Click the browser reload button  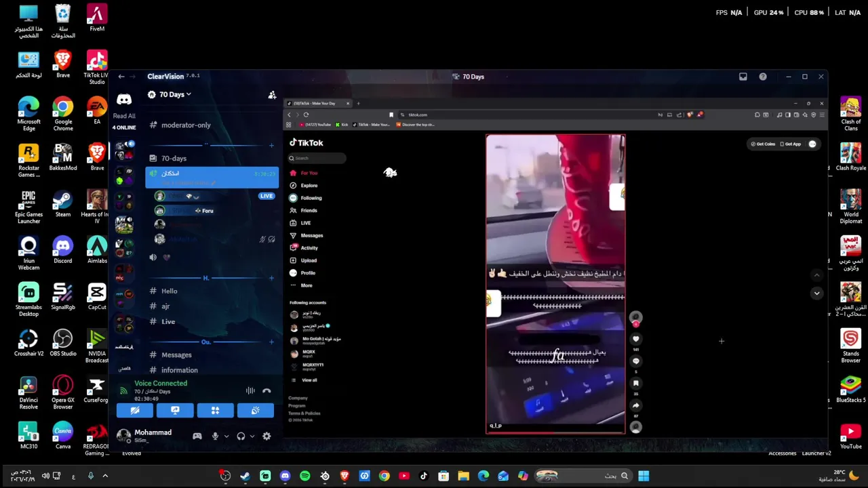(306, 115)
